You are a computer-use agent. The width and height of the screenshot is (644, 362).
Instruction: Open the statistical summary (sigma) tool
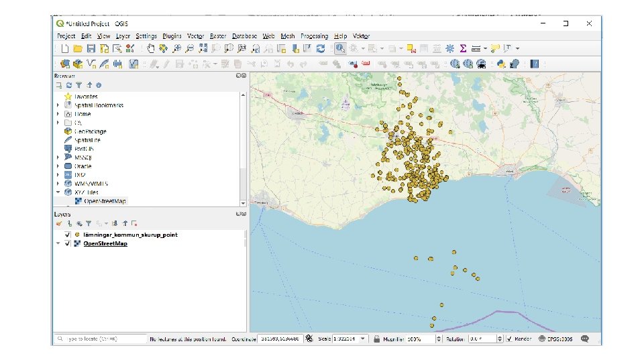(463, 48)
